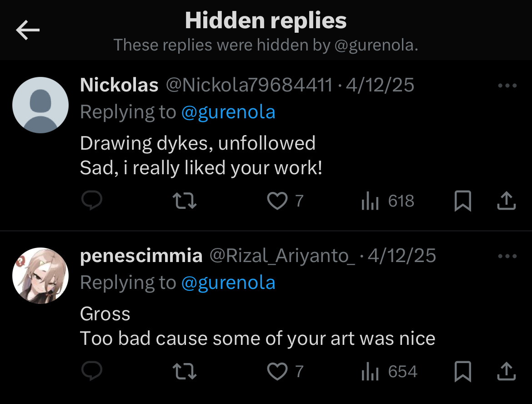
Task: Open more options on Nickolas's reply
Action: coord(507,86)
